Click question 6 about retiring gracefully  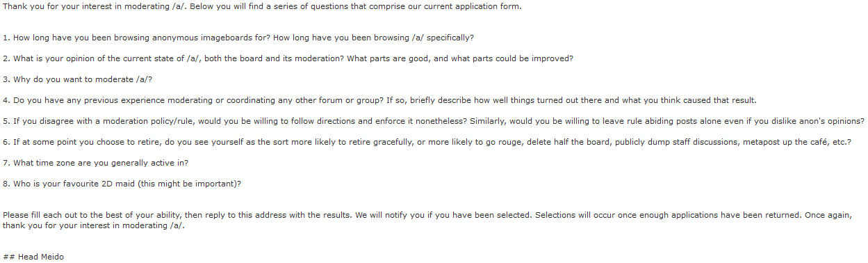point(427,142)
